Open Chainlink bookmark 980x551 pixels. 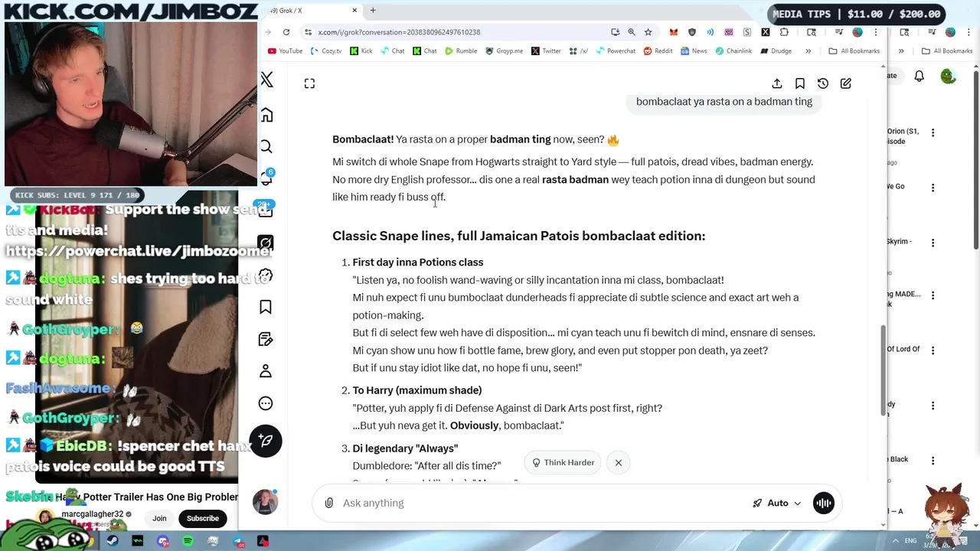733,51
